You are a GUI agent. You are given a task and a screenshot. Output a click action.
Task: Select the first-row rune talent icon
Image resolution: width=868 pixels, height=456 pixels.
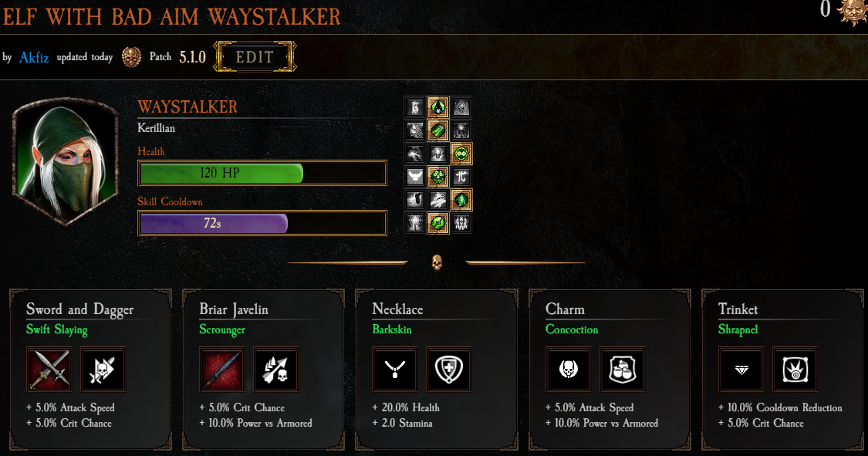(x=415, y=106)
